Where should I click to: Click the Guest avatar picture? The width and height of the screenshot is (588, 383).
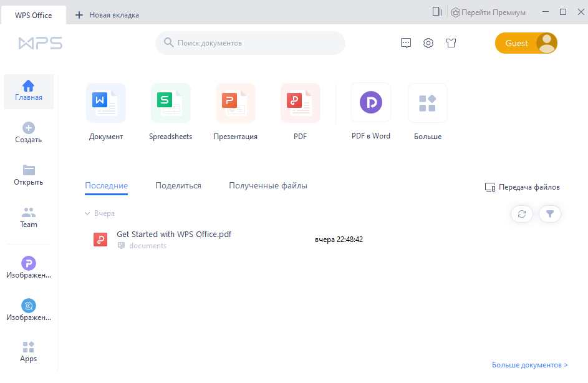click(x=546, y=43)
